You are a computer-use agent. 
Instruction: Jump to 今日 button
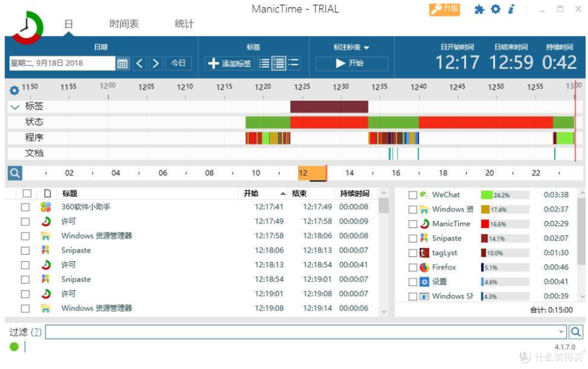[x=178, y=63]
